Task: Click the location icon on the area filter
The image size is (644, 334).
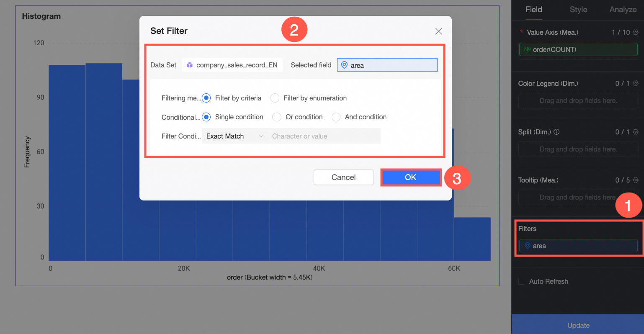Action: click(528, 246)
